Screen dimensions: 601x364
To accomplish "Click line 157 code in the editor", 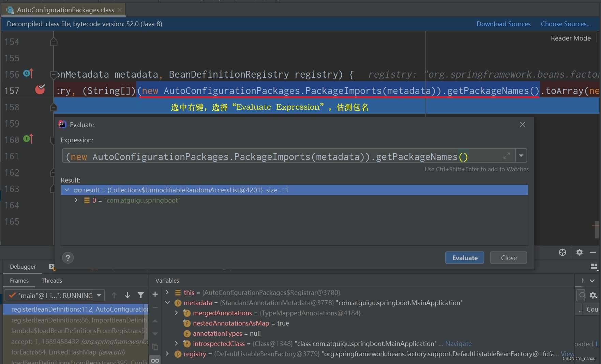I will [x=327, y=91].
